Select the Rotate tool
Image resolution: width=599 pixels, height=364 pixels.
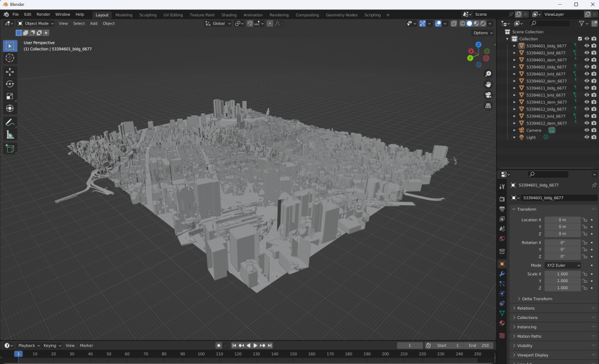click(10, 84)
